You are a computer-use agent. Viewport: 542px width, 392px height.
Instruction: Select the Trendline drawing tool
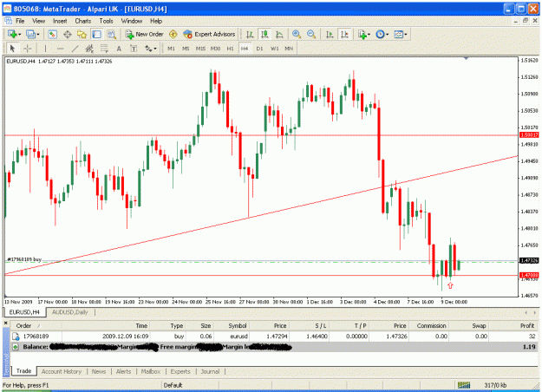click(75, 49)
